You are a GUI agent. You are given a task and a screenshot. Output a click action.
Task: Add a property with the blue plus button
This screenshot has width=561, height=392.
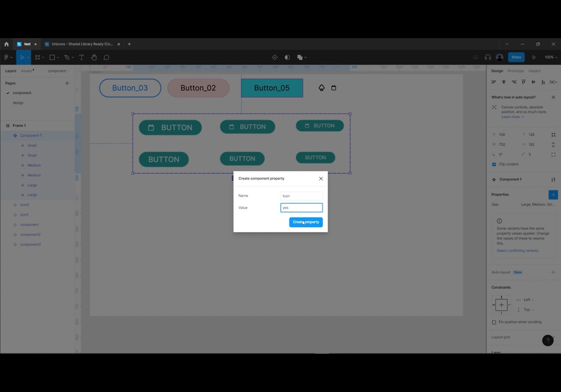[553, 195]
